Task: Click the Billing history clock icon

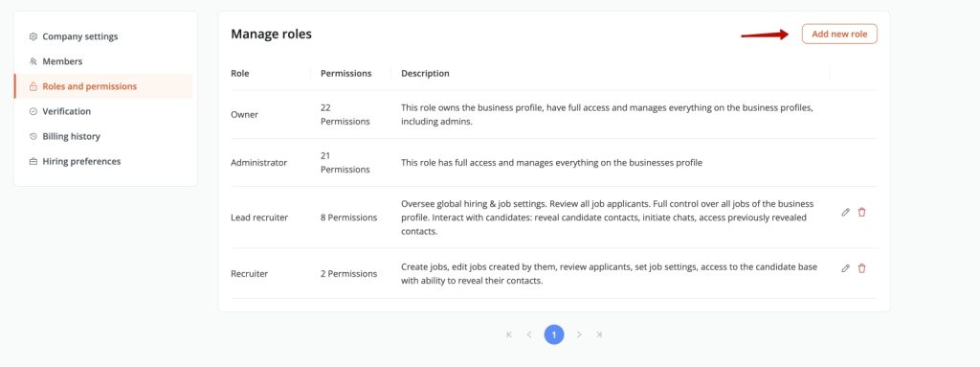Action: pos(33,136)
